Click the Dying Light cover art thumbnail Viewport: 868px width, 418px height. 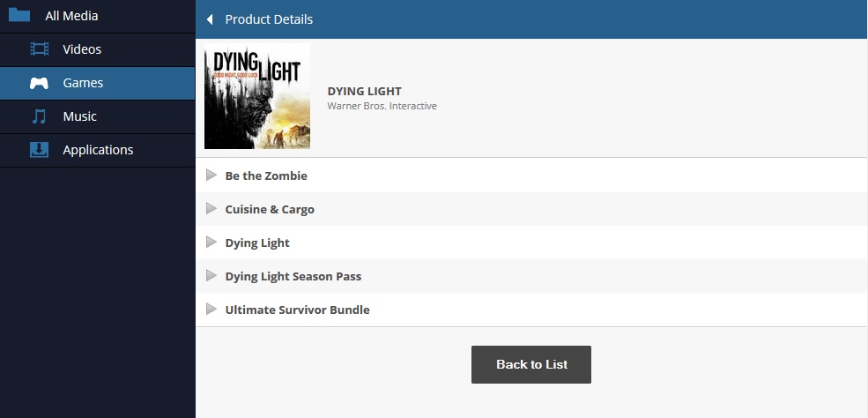[257, 96]
